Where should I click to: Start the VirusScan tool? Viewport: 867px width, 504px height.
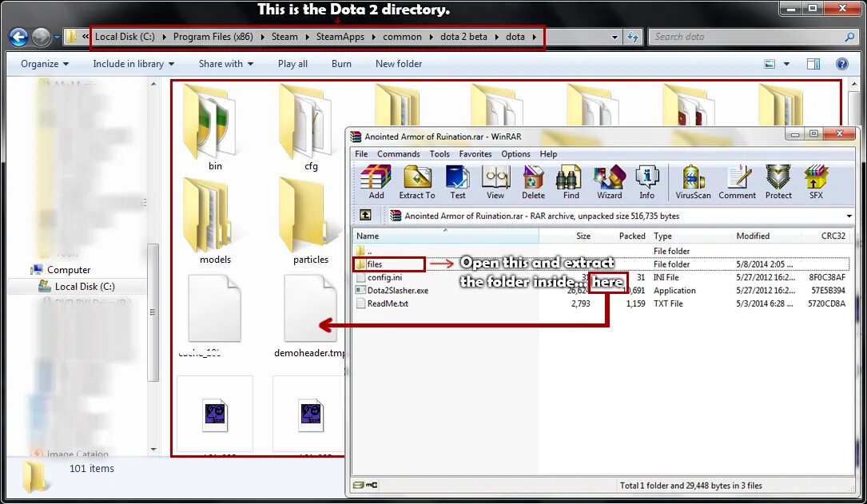[x=693, y=182]
